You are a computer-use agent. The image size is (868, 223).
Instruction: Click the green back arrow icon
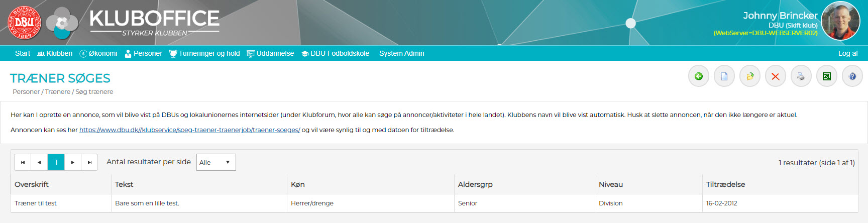(698, 76)
